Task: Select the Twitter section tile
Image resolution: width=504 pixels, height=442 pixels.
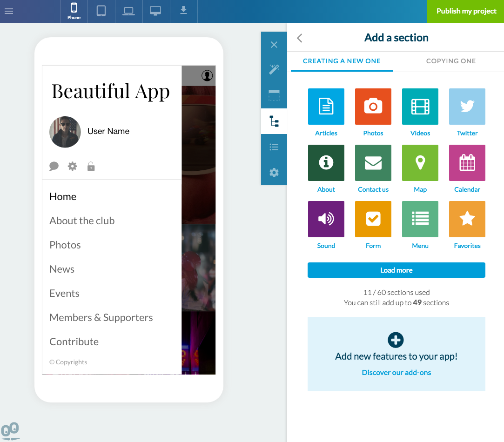Action: pyautogui.click(x=467, y=107)
